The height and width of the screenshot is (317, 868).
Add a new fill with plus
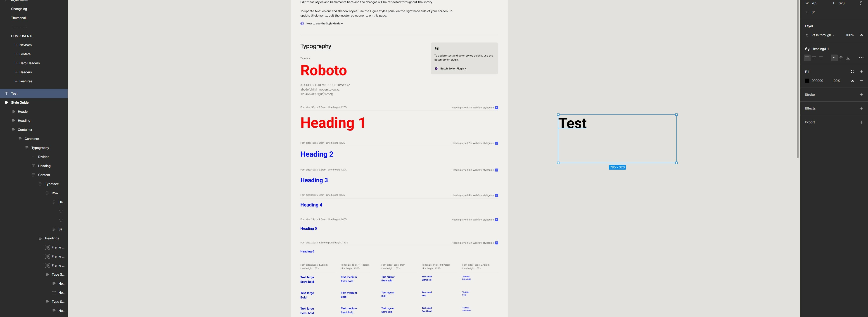861,72
